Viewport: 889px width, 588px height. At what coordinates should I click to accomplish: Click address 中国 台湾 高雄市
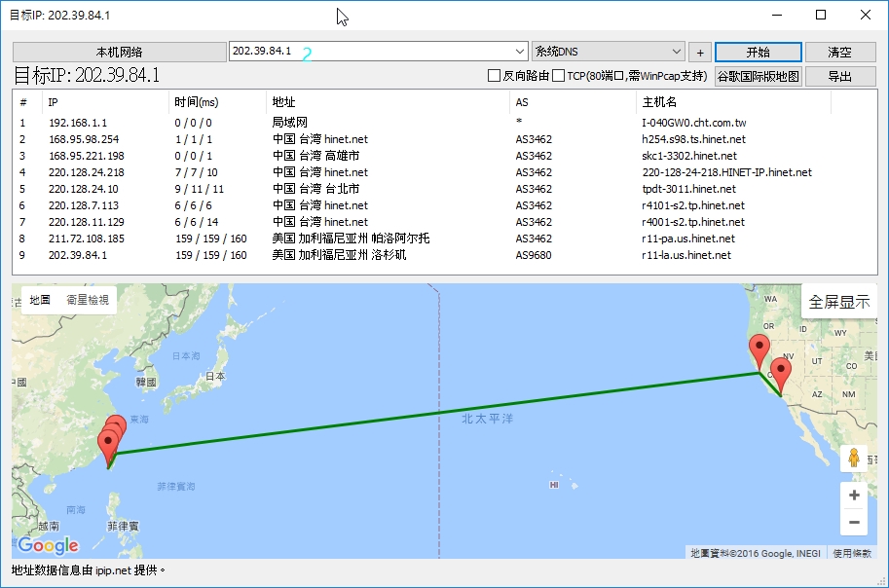tap(315, 156)
